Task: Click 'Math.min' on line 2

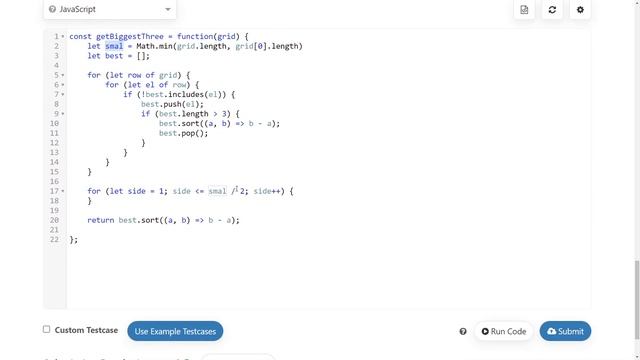Action: coord(154,46)
